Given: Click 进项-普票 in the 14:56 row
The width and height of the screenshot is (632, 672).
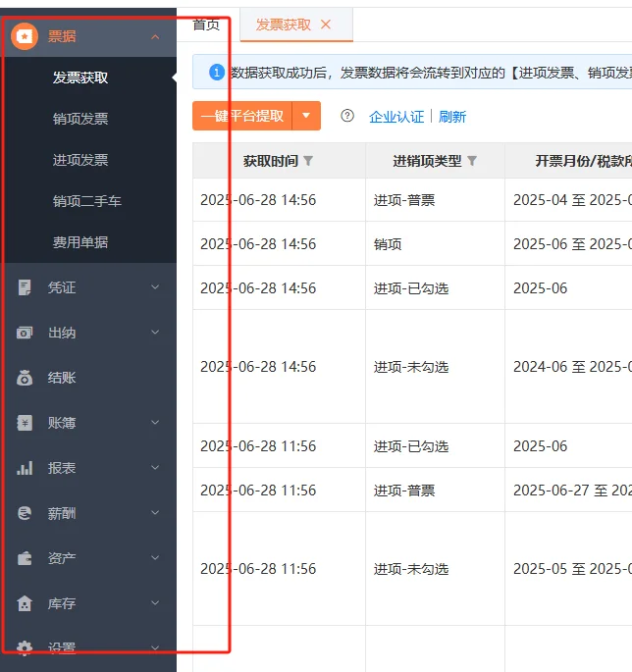Looking at the screenshot, I should click(x=404, y=200).
